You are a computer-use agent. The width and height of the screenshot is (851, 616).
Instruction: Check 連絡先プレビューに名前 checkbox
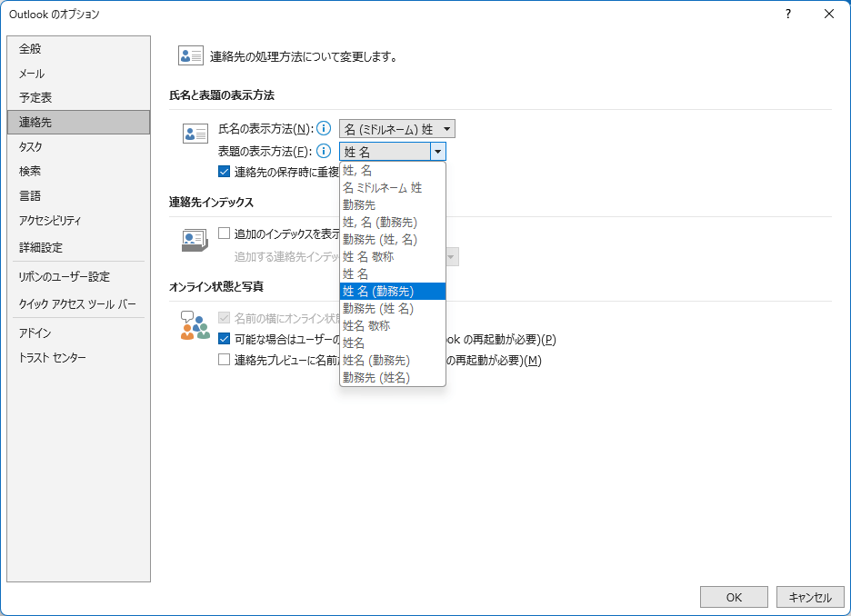[x=225, y=360]
